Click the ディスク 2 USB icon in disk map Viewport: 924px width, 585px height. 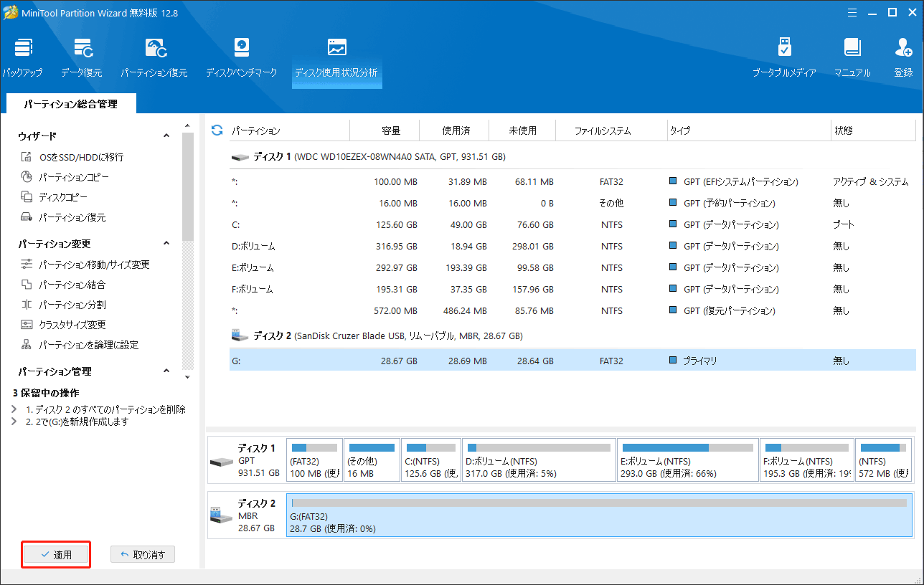[222, 514]
